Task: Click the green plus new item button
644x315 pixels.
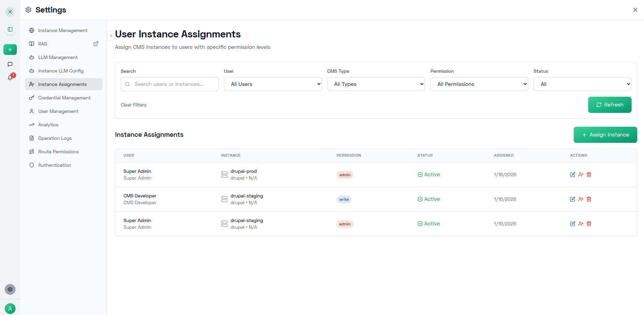Action: point(10,50)
